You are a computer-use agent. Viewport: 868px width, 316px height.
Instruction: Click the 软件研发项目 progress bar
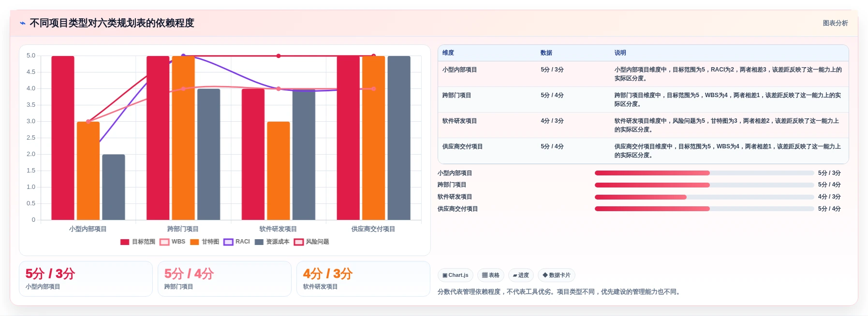[704, 197]
